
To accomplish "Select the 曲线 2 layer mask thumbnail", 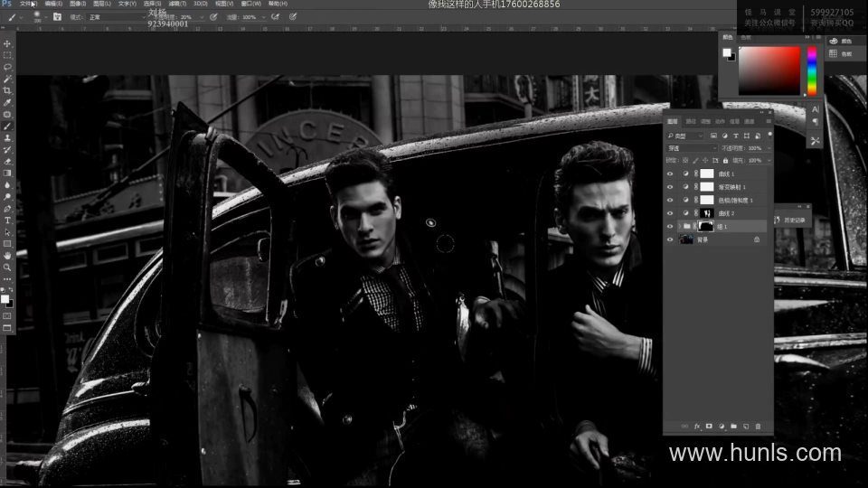I will tap(707, 213).
